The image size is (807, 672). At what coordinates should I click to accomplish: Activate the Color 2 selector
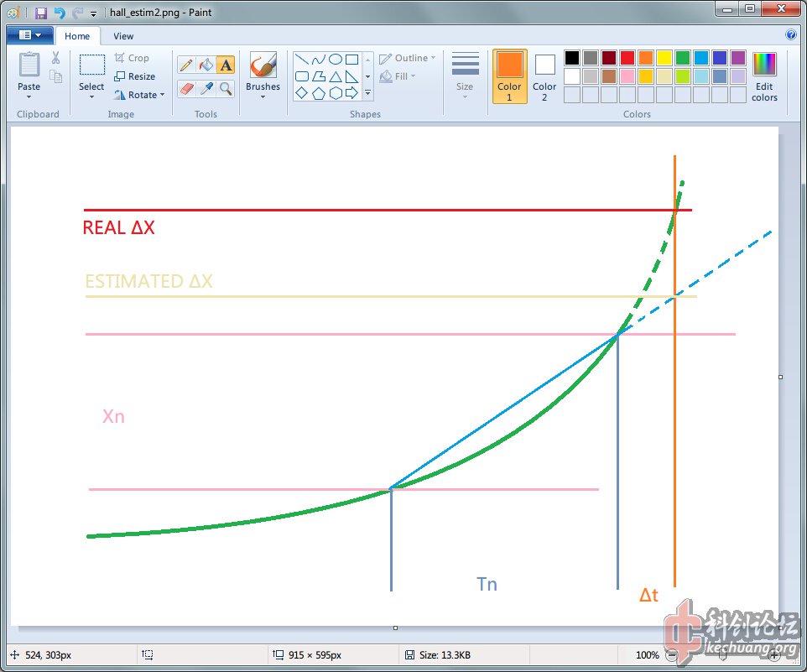coord(544,76)
